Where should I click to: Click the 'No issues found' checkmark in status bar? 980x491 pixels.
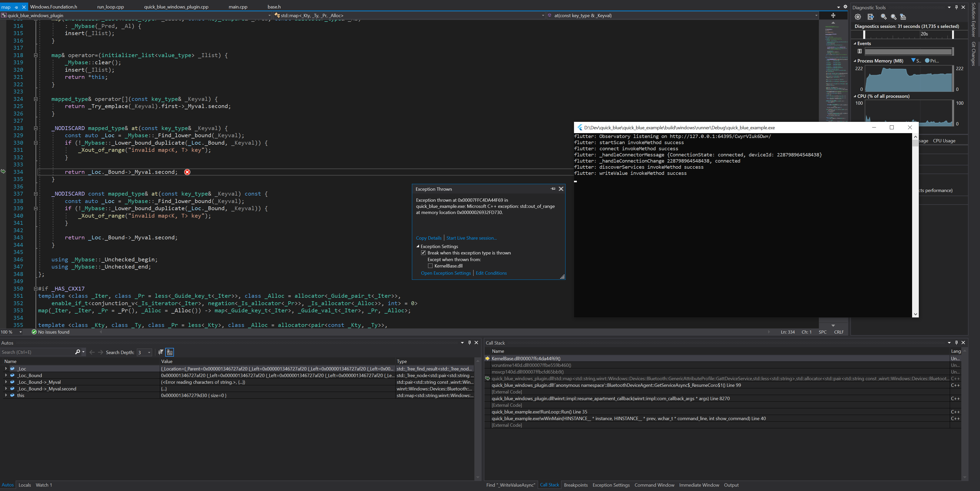(x=34, y=332)
